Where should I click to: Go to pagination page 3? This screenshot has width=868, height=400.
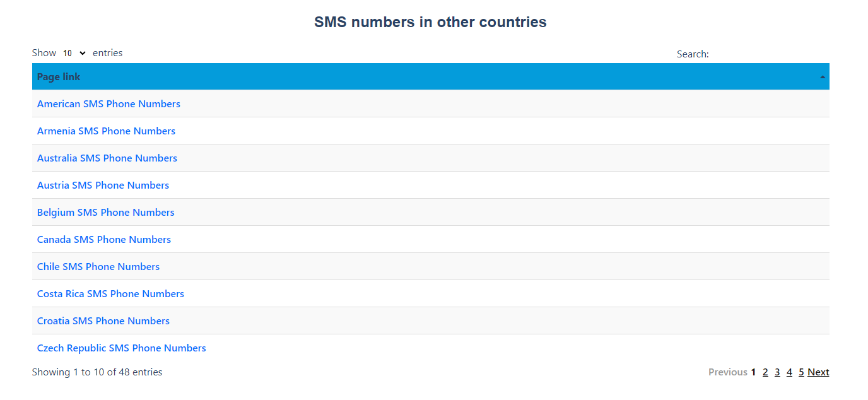(777, 372)
